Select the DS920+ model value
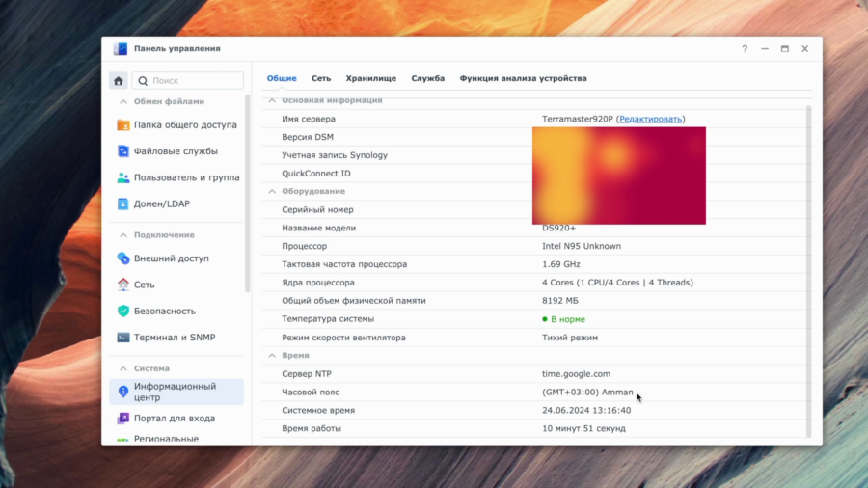 pyautogui.click(x=558, y=228)
